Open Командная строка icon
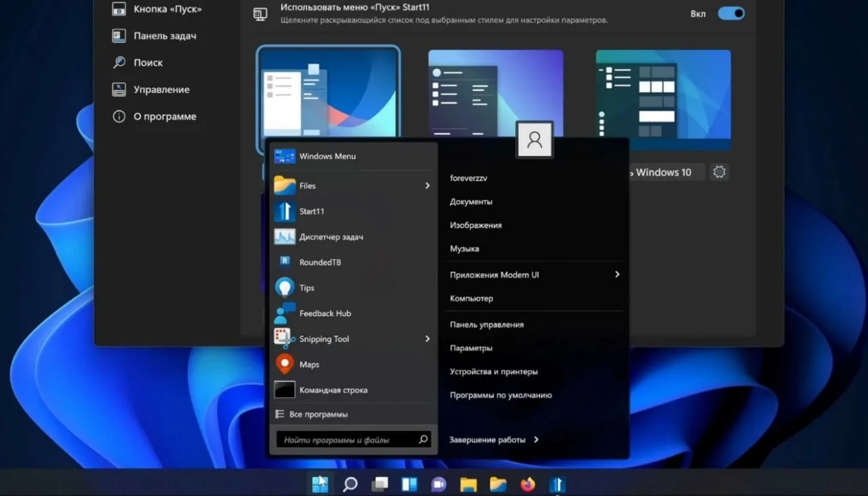868x496 pixels. [285, 390]
